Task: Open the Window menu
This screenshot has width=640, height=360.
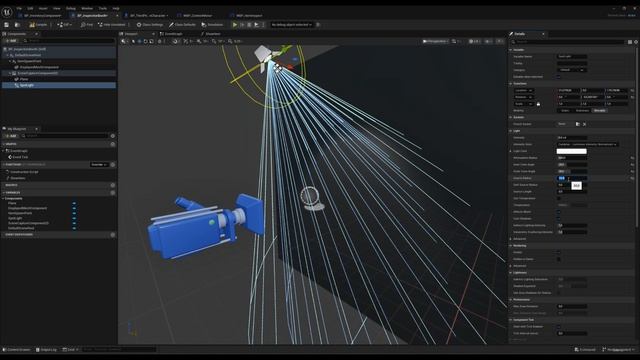Action: 87,8
